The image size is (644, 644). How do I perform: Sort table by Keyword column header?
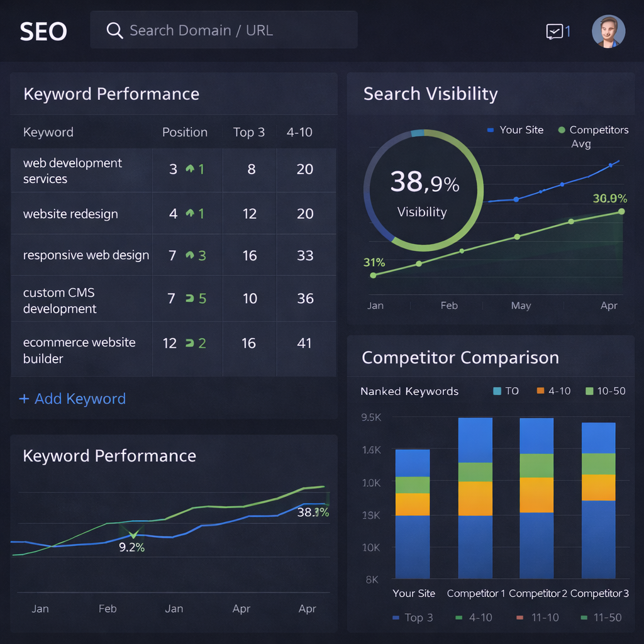click(x=48, y=132)
